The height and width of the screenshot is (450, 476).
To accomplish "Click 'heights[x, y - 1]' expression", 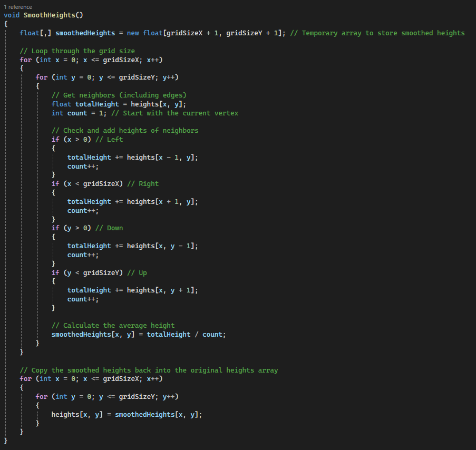I will 162,246.
